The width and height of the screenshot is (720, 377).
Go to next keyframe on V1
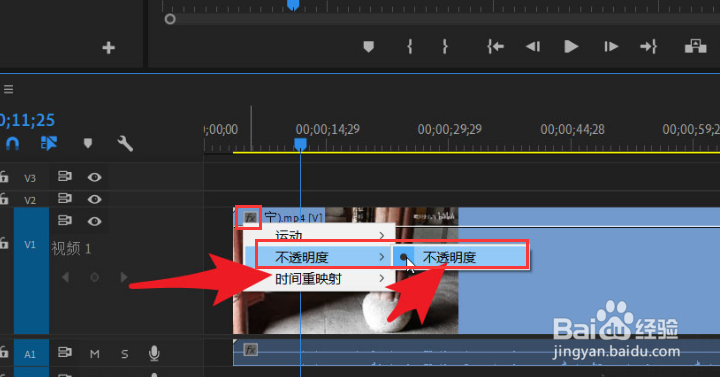pyautogui.click(x=124, y=277)
